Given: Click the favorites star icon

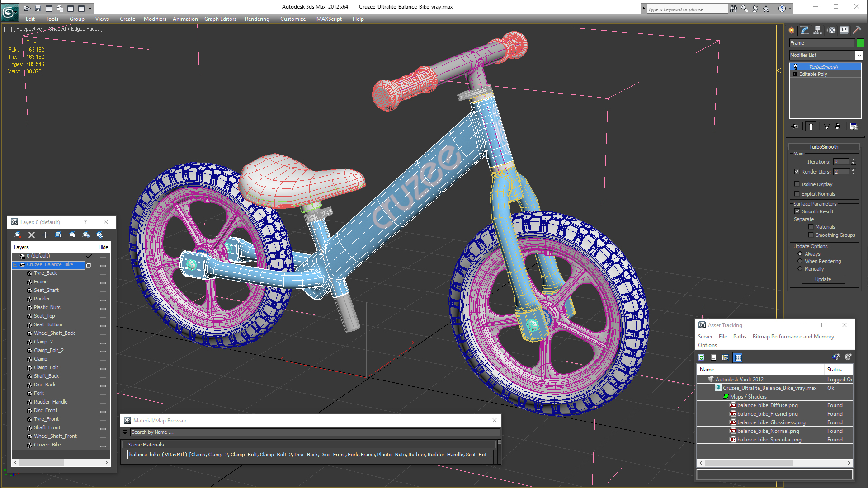Looking at the screenshot, I should coord(766,9).
